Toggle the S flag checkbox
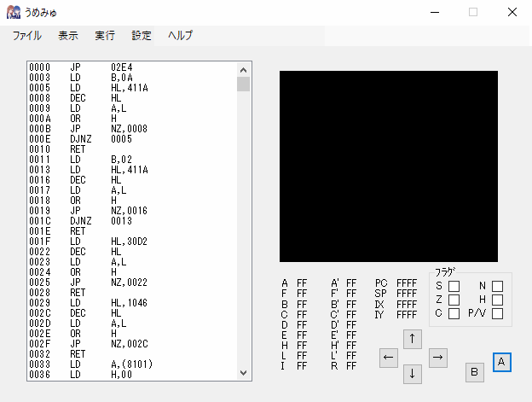The image size is (532, 402). click(x=454, y=286)
